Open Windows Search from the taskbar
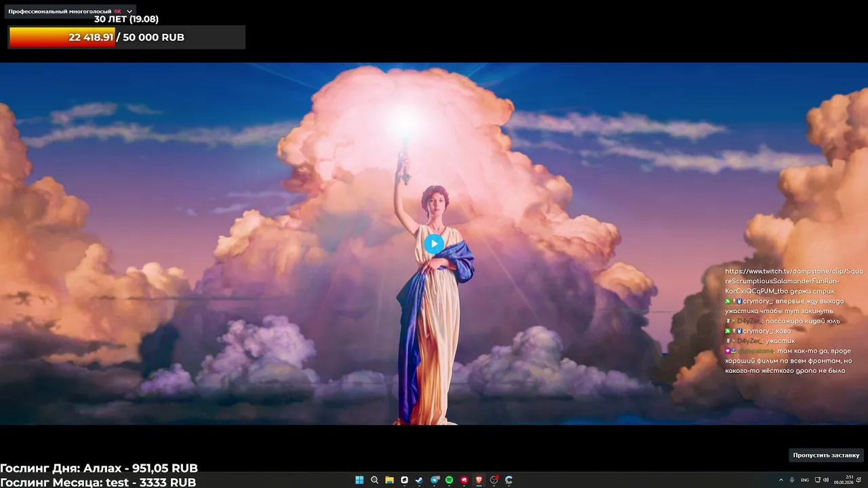868x488 pixels. pos(374,480)
